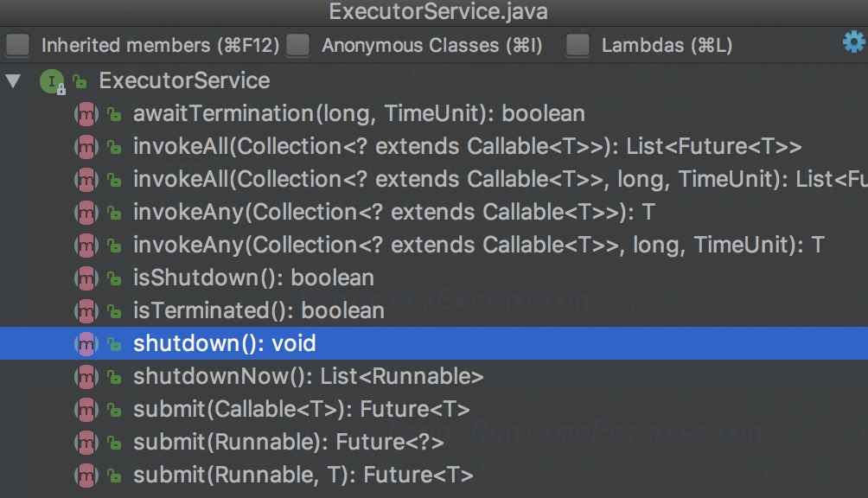This screenshot has height=498, width=868.
Task: Go to awaitTermination(long, TimeUnit) method
Action: point(359,114)
